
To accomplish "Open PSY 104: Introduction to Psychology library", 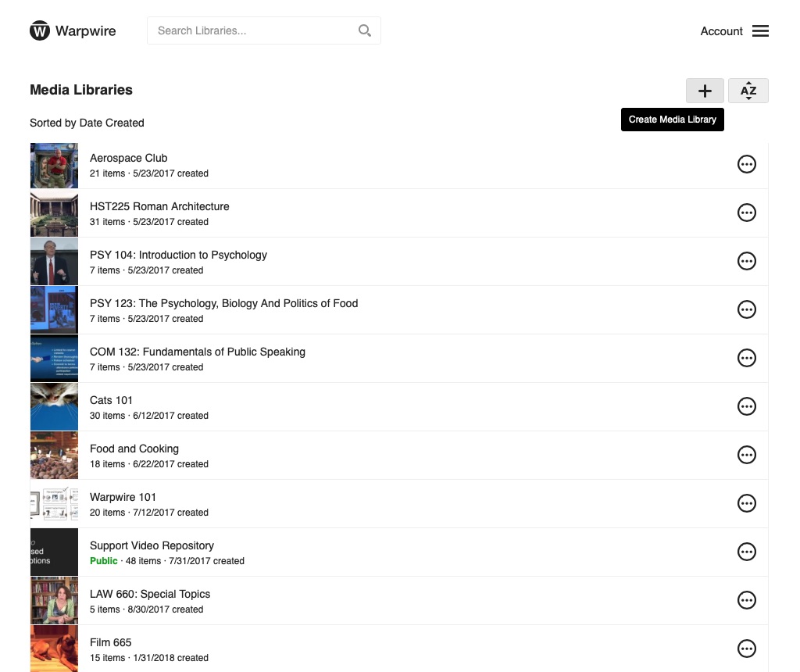I will coord(178,255).
